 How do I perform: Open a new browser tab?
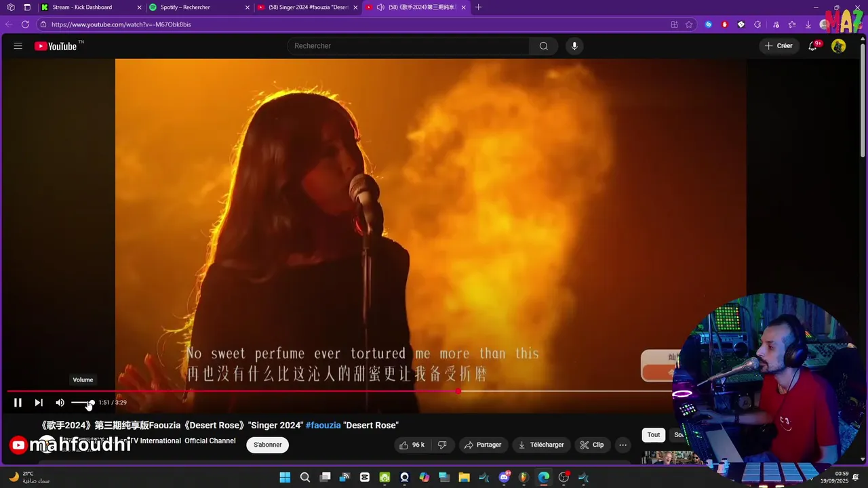click(479, 7)
